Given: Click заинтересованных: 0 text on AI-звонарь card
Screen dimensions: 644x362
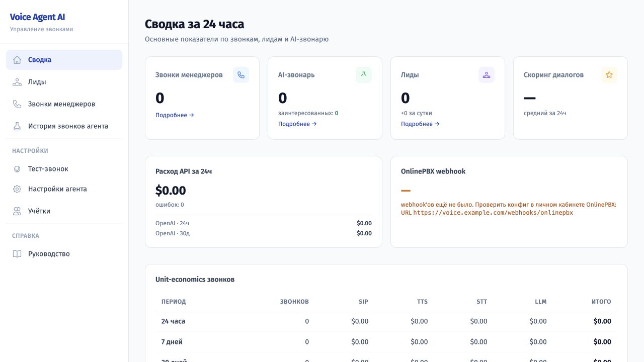Looking at the screenshot, I should pos(308,113).
